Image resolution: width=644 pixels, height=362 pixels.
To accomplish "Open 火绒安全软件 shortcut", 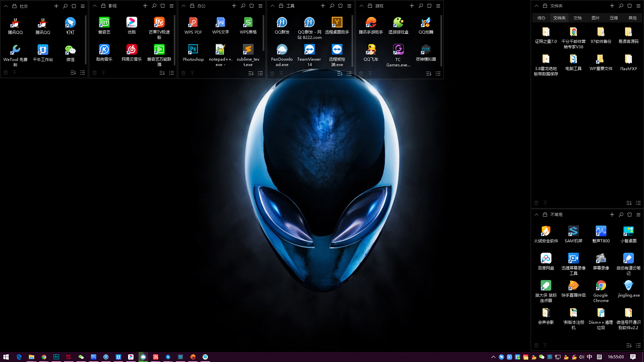I will (x=546, y=234).
